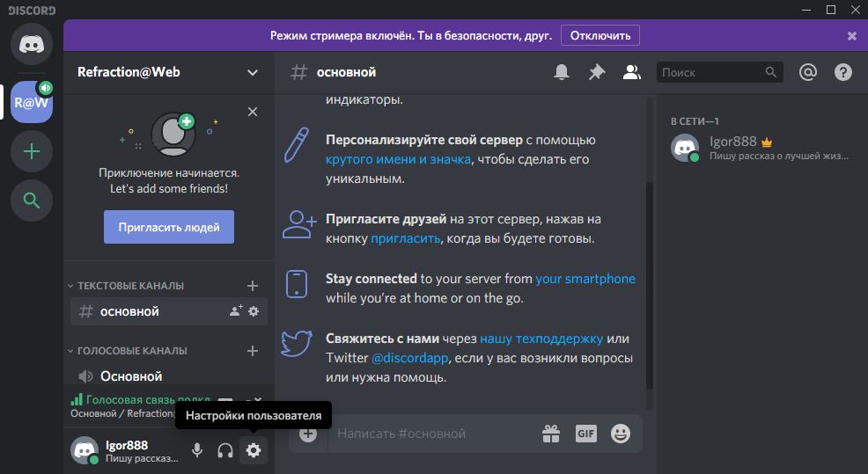The height and width of the screenshot is (474, 868).
Task: Open user settings gear icon
Action: (x=254, y=450)
